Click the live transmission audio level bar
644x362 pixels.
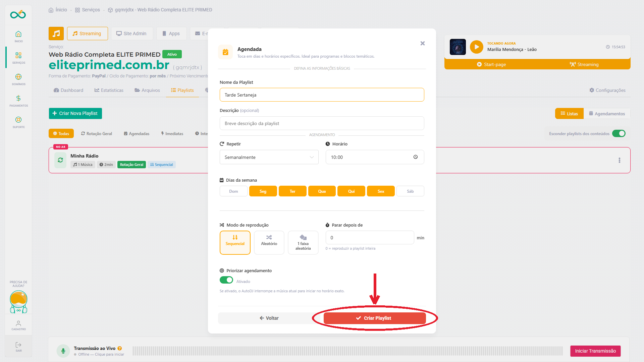click(x=347, y=351)
